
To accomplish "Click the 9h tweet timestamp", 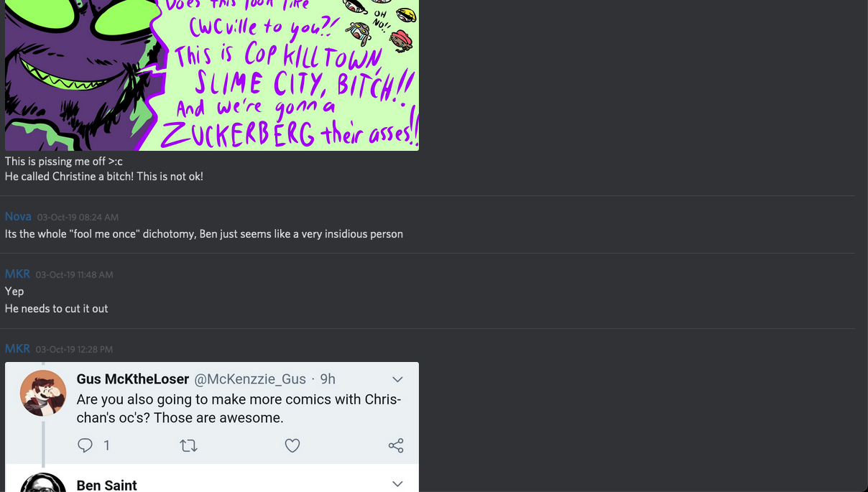I will click(x=327, y=379).
